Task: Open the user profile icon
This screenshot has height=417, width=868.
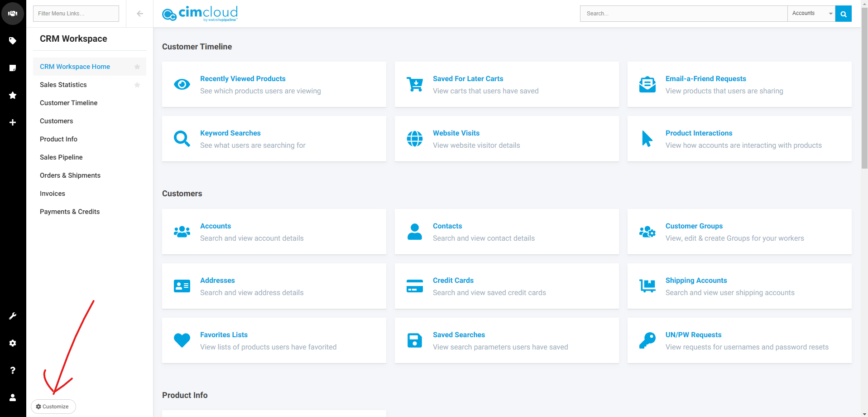Action: pos(13,398)
